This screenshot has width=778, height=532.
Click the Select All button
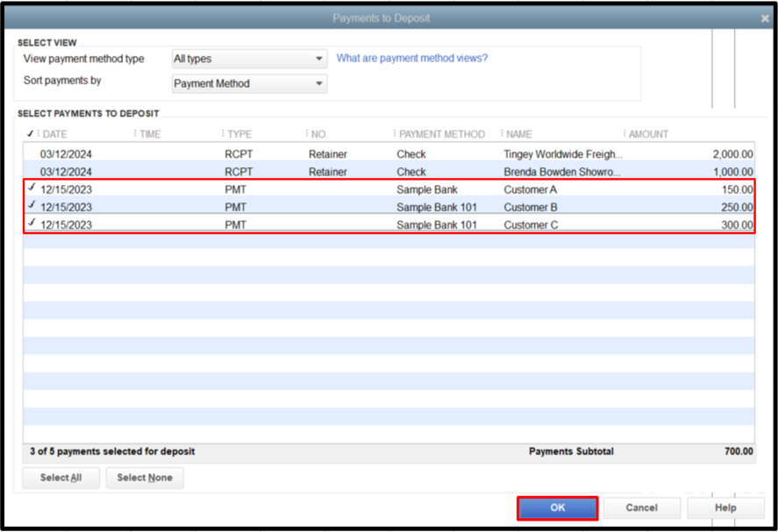[x=61, y=478]
